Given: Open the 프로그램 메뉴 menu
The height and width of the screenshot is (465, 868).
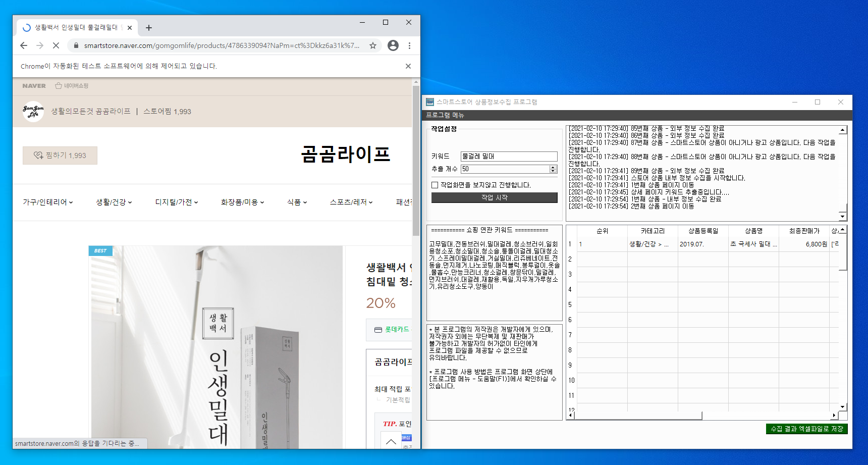Looking at the screenshot, I should pyautogui.click(x=445, y=115).
